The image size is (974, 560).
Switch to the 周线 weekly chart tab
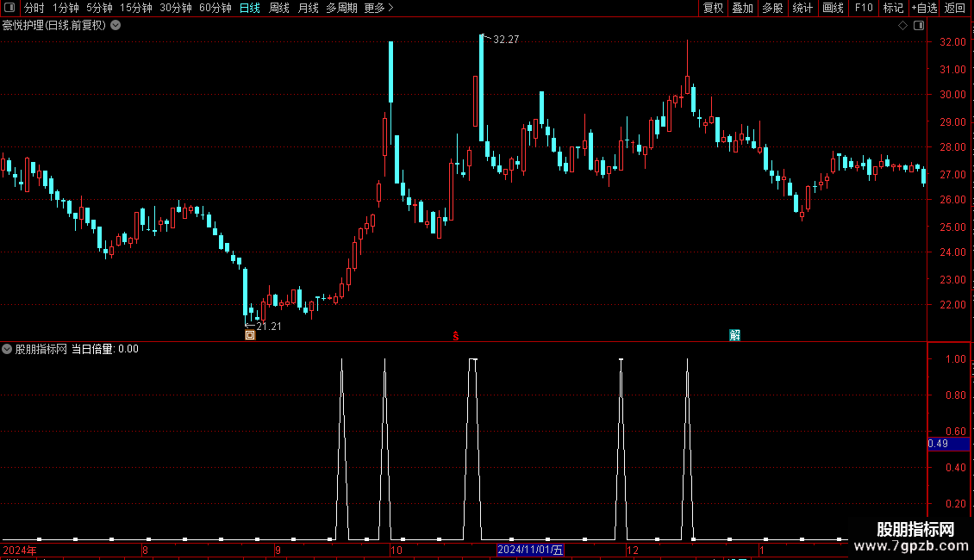click(x=279, y=8)
